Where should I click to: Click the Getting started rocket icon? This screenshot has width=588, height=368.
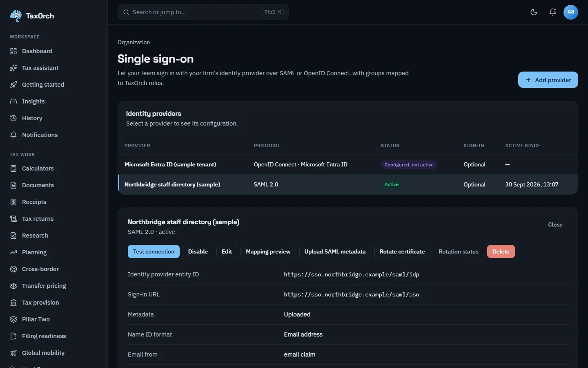(13, 85)
